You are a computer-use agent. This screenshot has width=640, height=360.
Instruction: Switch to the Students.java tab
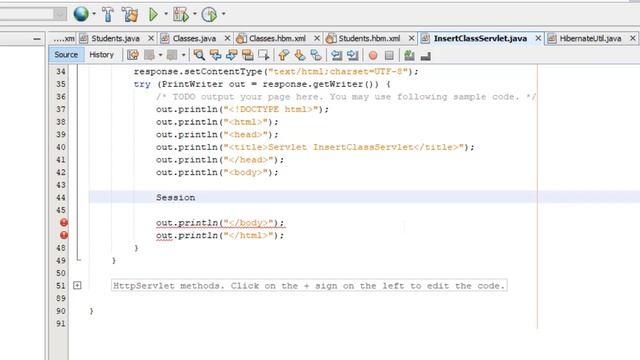click(116, 38)
